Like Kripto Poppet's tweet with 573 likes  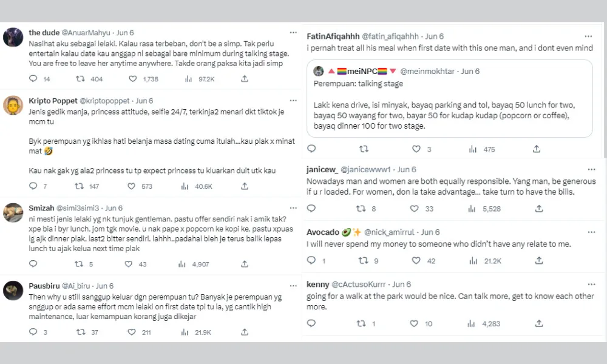tap(132, 186)
